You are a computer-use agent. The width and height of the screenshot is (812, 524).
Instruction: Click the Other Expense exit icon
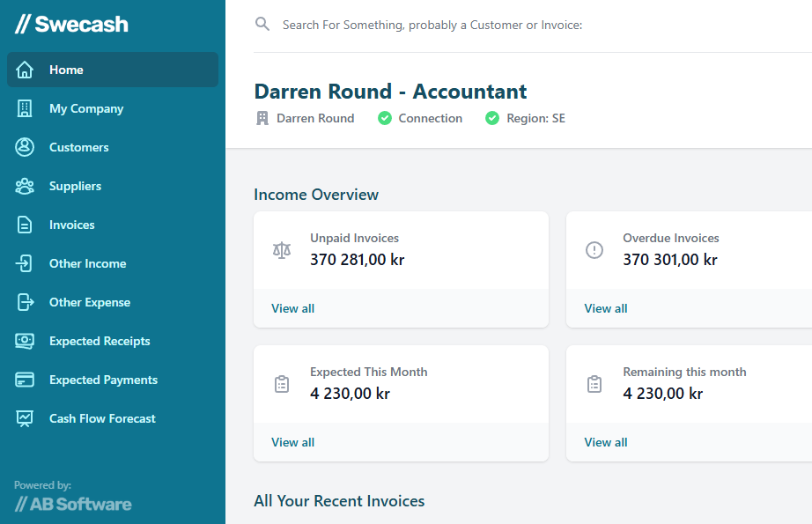point(25,303)
